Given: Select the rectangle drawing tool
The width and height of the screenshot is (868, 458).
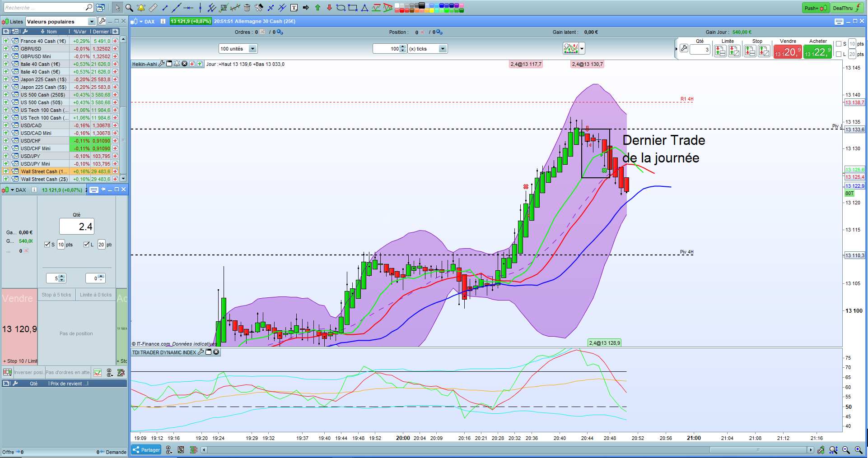Looking at the screenshot, I should pos(353,8).
